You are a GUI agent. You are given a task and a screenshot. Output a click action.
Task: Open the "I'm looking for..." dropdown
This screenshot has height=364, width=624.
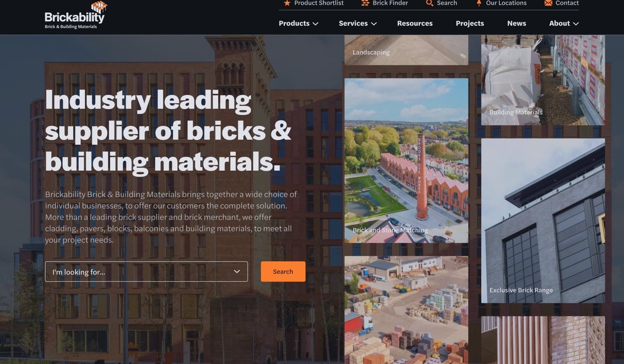coord(146,271)
